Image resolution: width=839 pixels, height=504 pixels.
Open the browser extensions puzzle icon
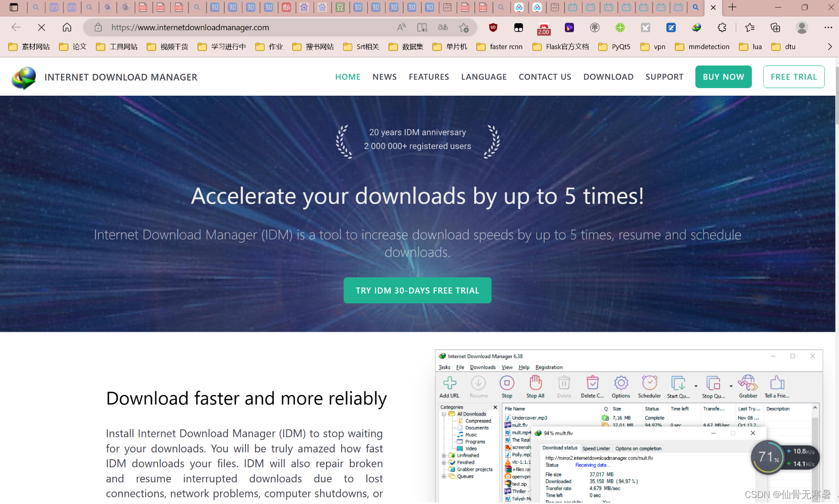pos(722,27)
